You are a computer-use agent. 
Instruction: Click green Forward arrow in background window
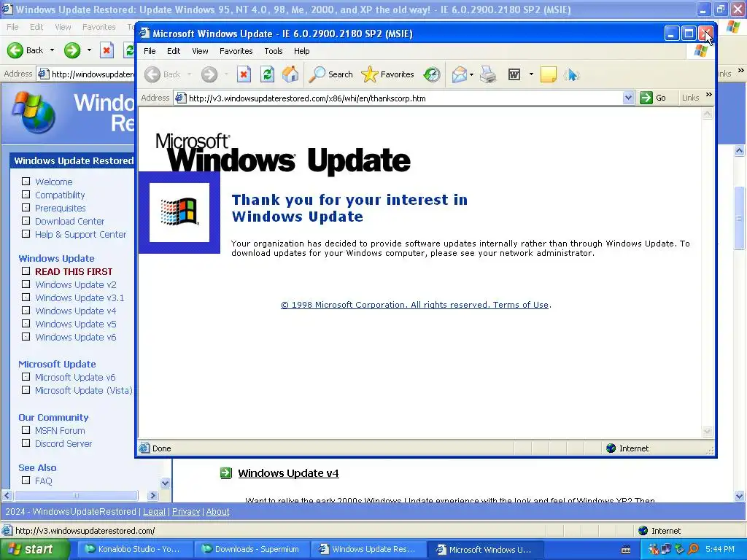[72, 50]
